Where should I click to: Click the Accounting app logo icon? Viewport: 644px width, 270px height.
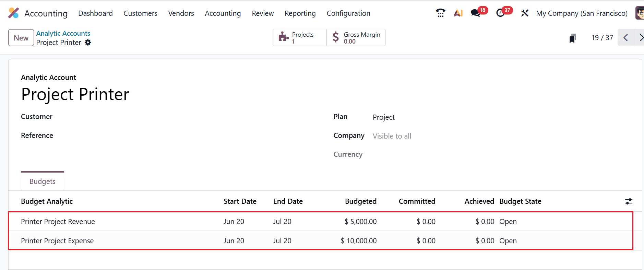point(14,13)
